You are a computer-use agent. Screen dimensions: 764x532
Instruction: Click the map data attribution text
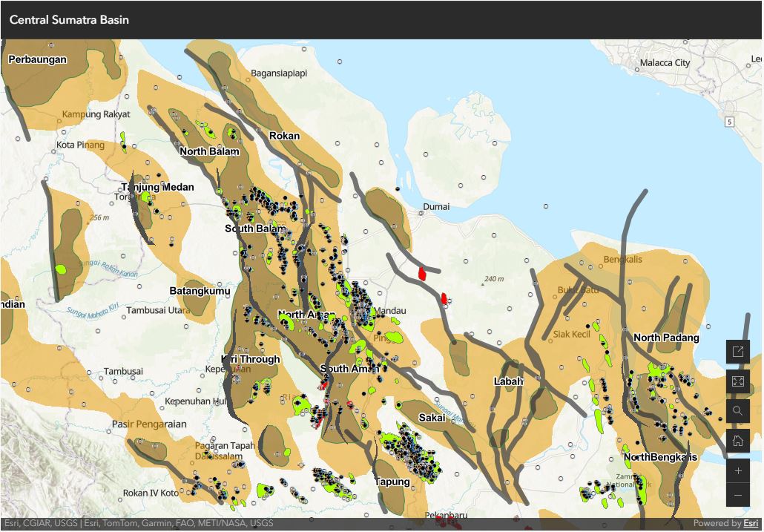coord(139,523)
